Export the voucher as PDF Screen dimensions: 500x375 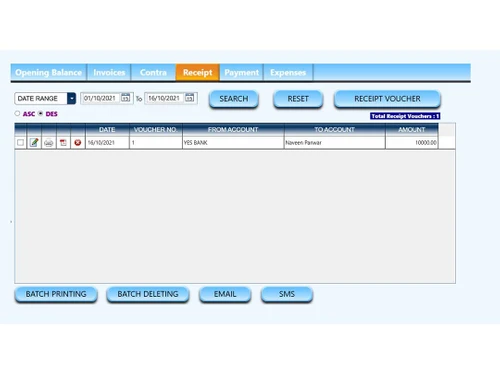63,143
